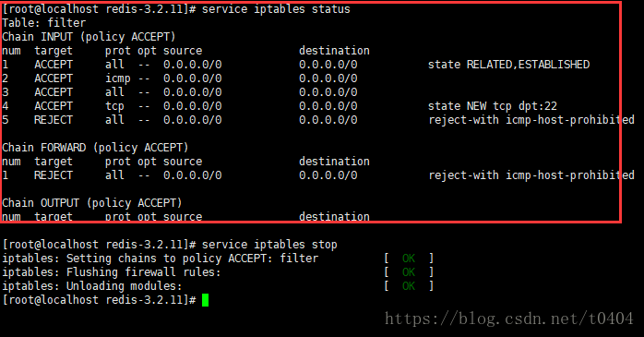Click the 'service iptables stop' command text
The image size is (644, 337).
pyautogui.click(x=269, y=245)
